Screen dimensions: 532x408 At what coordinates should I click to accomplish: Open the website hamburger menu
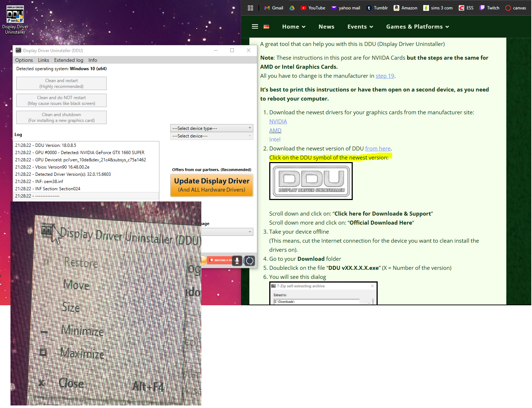click(x=255, y=26)
